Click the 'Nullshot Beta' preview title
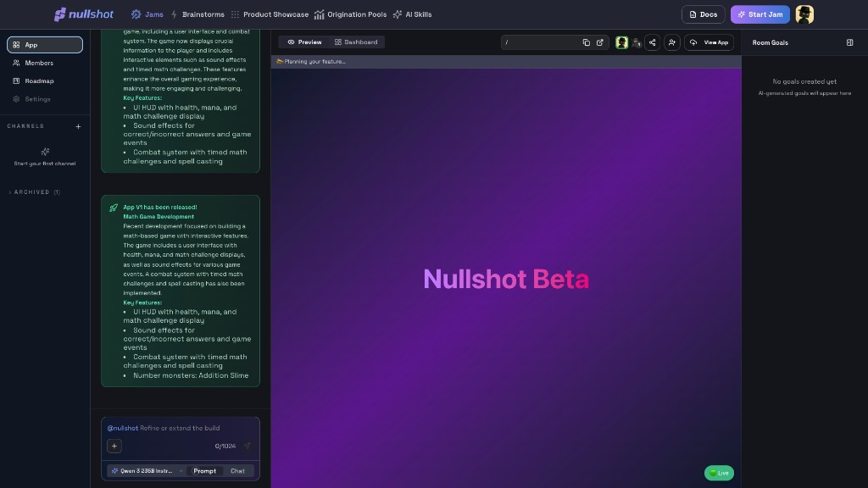 point(506,278)
